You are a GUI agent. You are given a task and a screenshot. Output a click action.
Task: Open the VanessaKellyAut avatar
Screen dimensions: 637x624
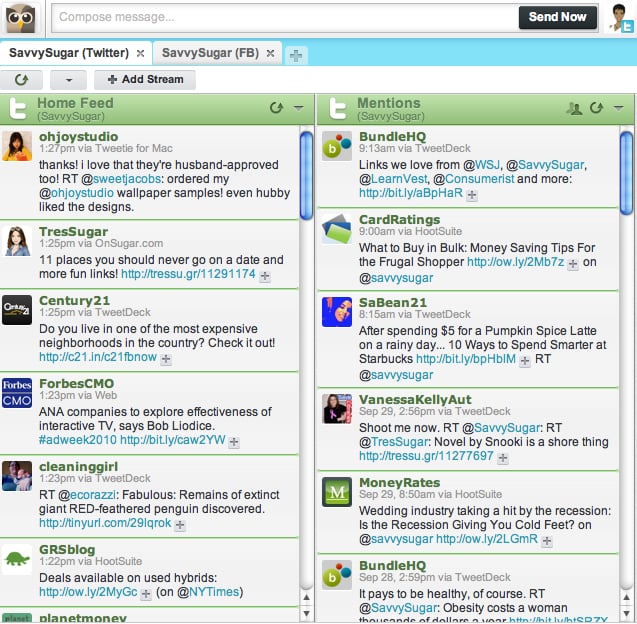pyautogui.click(x=337, y=409)
